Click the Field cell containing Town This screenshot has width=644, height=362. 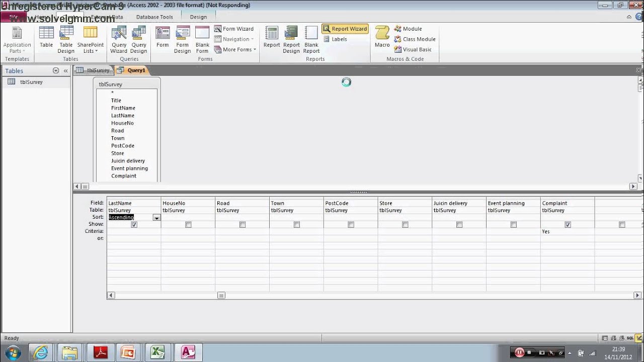(296, 203)
